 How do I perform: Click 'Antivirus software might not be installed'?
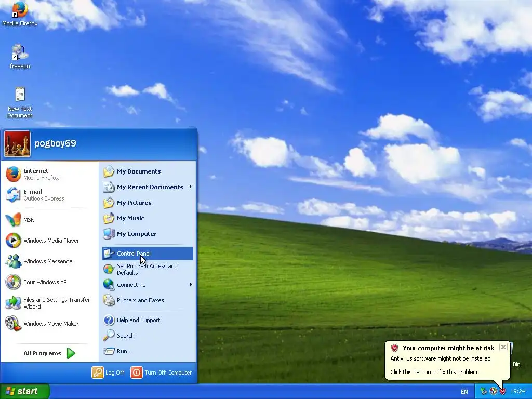(x=441, y=358)
